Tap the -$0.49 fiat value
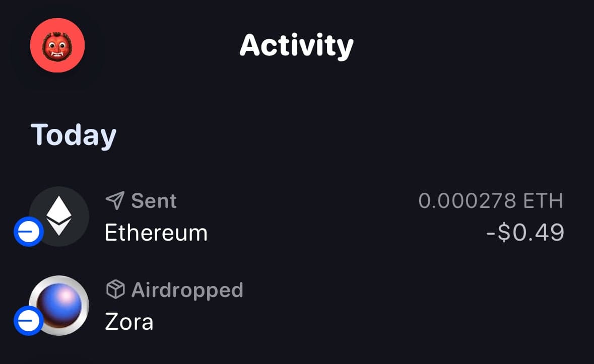594x364 pixels. pos(524,233)
